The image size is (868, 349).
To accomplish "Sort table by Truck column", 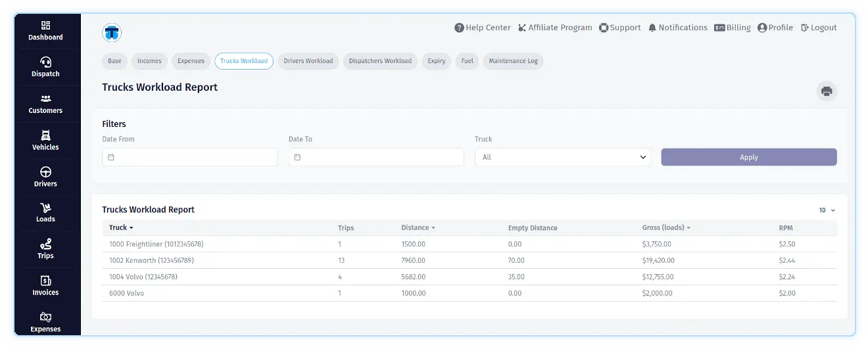I will click(121, 228).
